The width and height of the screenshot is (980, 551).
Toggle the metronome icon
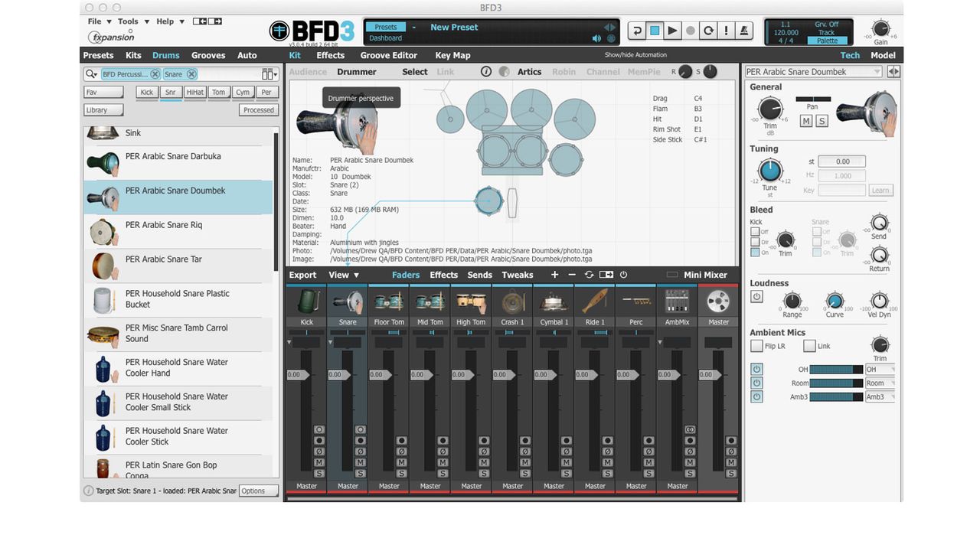pos(745,31)
